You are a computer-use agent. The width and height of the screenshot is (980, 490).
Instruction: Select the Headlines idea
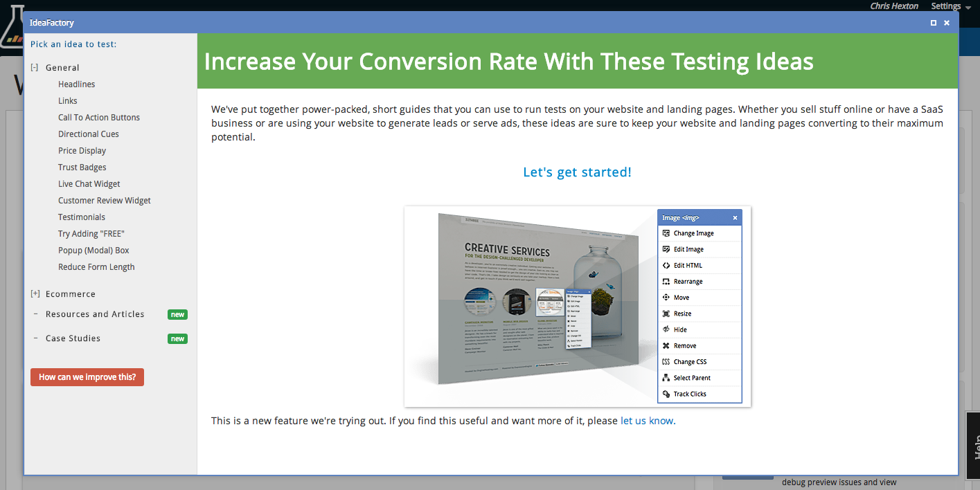76,84
